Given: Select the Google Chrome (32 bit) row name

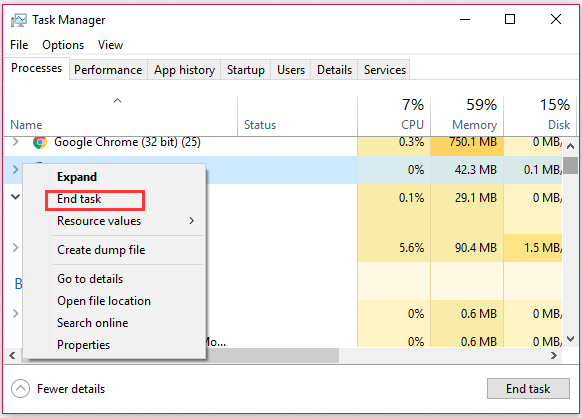Looking at the screenshot, I should click(127, 142).
